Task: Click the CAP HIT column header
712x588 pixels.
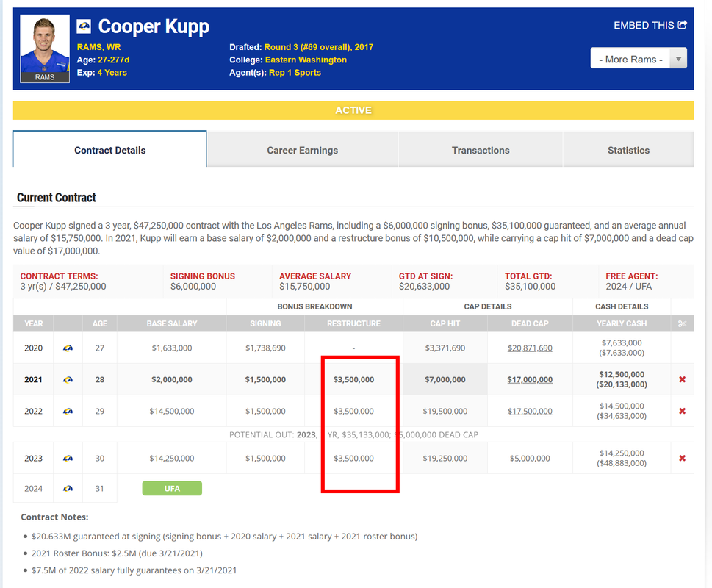Action: (445, 323)
